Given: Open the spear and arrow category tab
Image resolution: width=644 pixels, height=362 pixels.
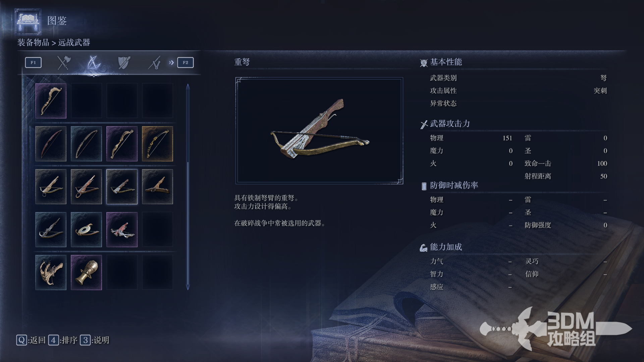Looking at the screenshot, I should [x=154, y=62].
